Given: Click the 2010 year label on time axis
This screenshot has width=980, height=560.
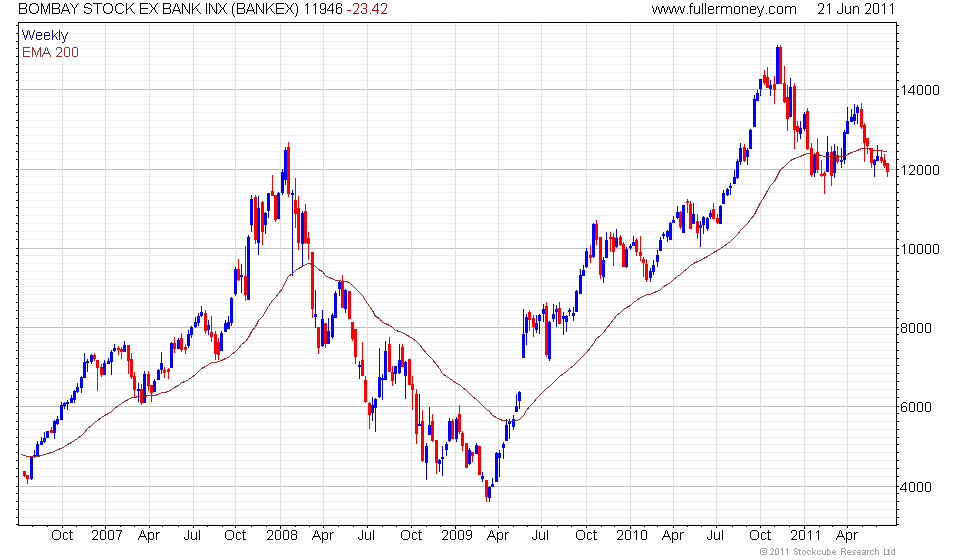Looking at the screenshot, I should (x=632, y=536).
